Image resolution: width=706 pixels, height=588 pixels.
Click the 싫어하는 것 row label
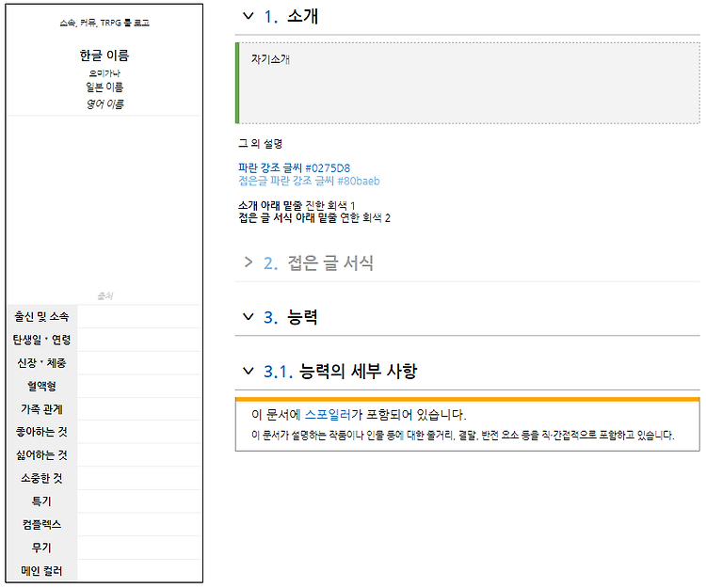coord(41,455)
